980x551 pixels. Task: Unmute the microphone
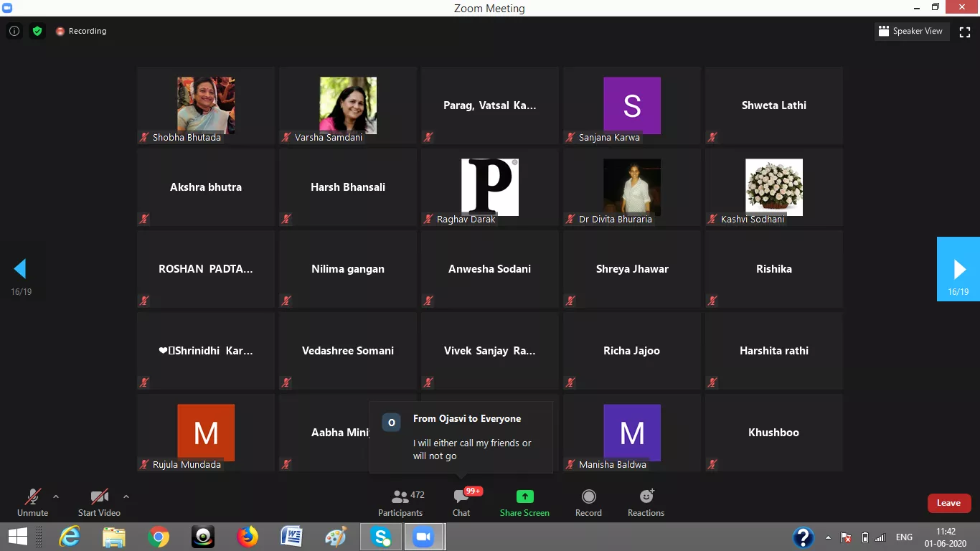pos(32,502)
